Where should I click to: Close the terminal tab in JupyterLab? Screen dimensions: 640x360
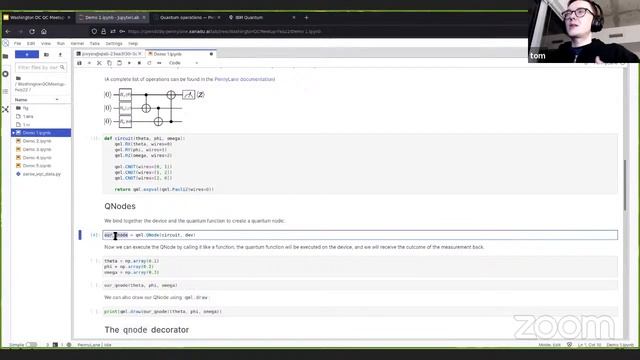pyautogui.click(x=140, y=54)
